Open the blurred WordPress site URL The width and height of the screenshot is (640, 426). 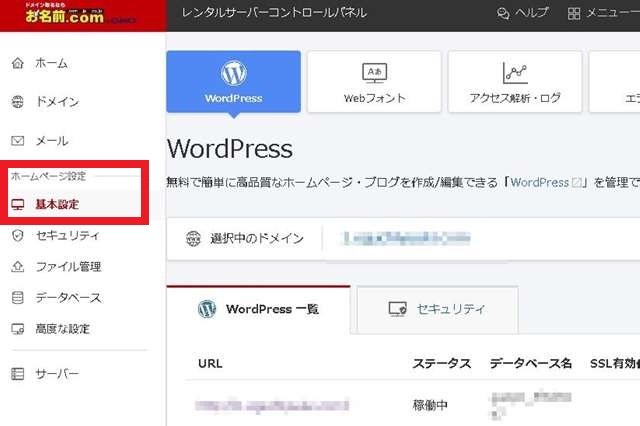tap(273, 405)
